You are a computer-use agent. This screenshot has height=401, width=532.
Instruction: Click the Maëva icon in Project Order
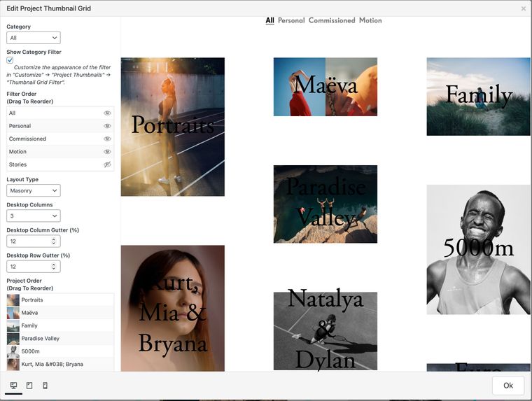coord(13,313)
